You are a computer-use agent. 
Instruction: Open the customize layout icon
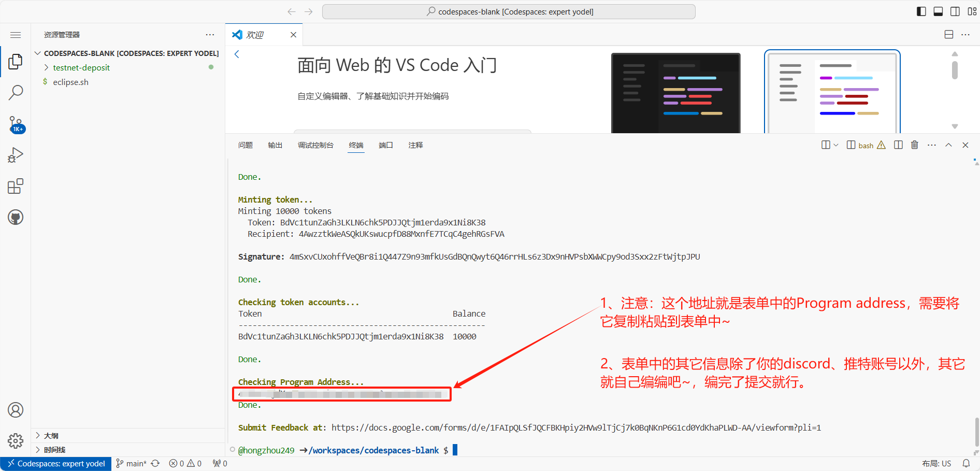(x=972, y=11)
